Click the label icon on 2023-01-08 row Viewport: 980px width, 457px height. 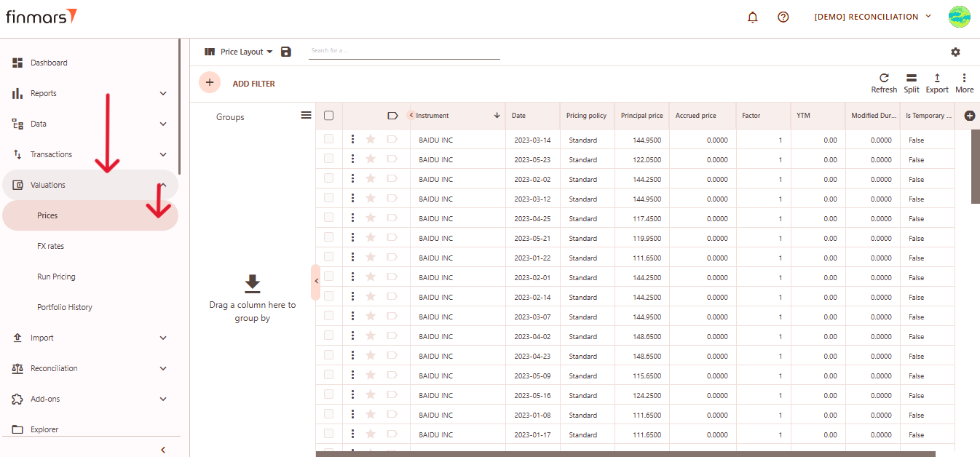[x=392, y=415]
